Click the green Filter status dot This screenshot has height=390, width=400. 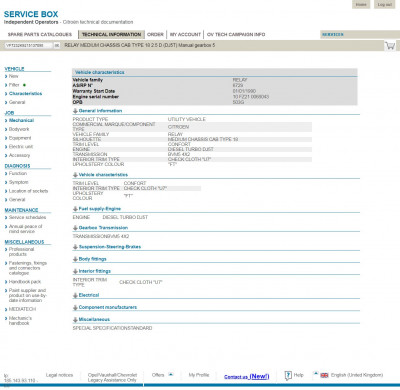point(24,85)
